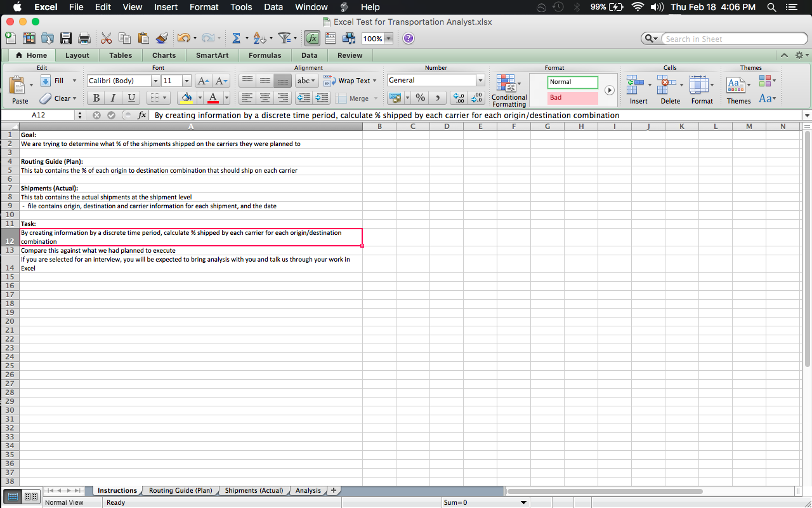812x508 pixels.
Task: Click the Paste clipboard toolbar icon
Action: click(x=143, y=38)
